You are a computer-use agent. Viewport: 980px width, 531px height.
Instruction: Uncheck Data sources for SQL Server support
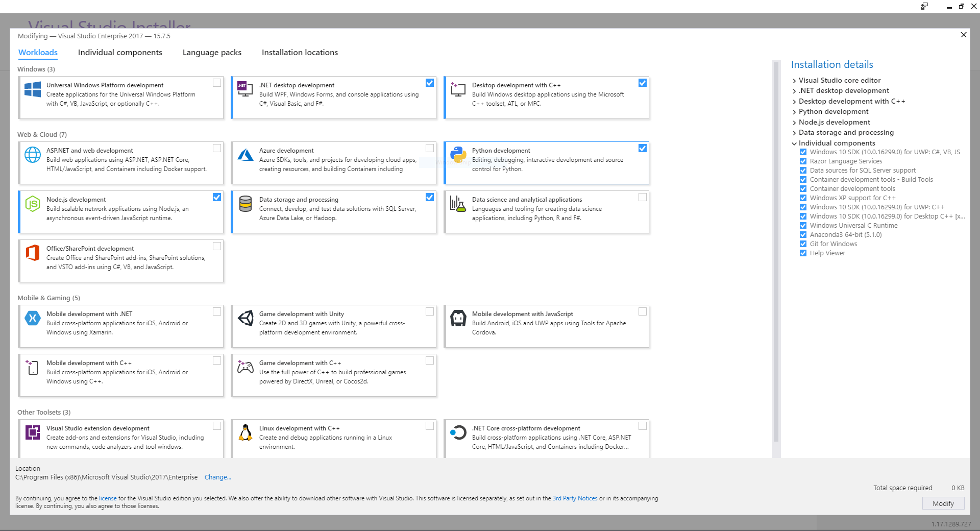[803, 171]
